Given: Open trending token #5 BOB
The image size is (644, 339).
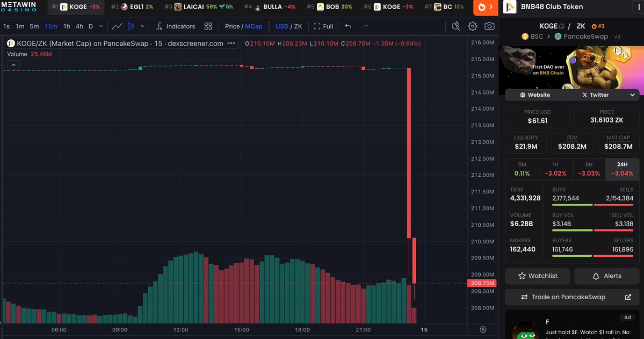Looking at the screenshot, I should pos(329,7).
